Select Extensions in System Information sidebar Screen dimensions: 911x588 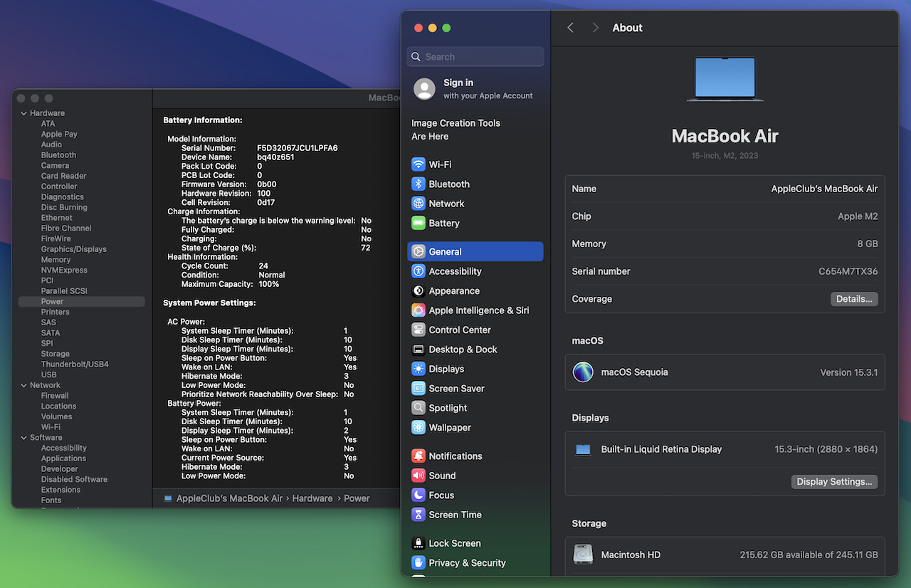pos(60,490)
